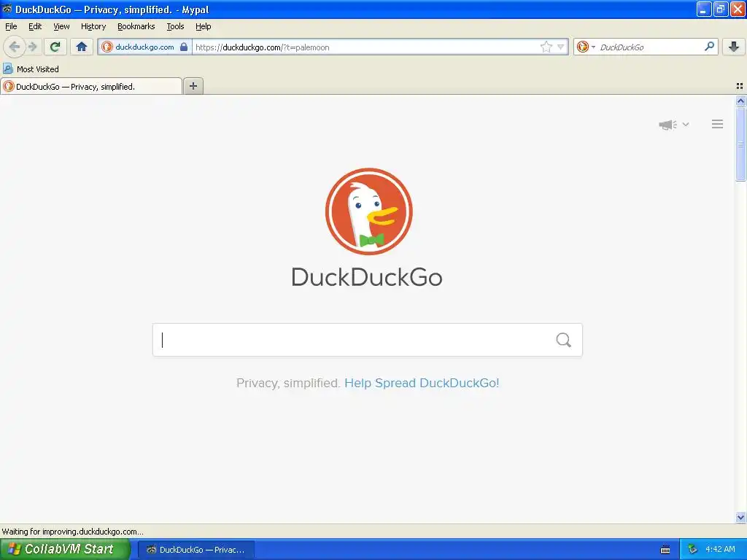
Task: Open the hamburger menu on DuckDuckGo page
Action: pyautogui.click(x=718, y=124)
